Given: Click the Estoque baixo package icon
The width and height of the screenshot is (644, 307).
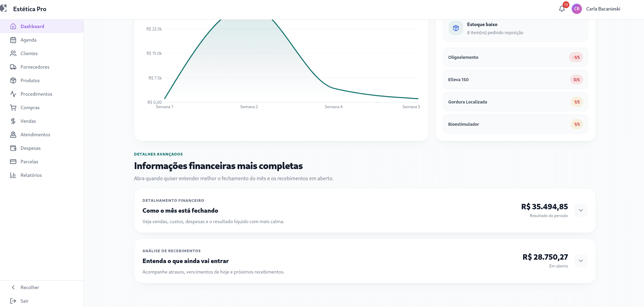Looking at the screenshot, I should (456, 28).
